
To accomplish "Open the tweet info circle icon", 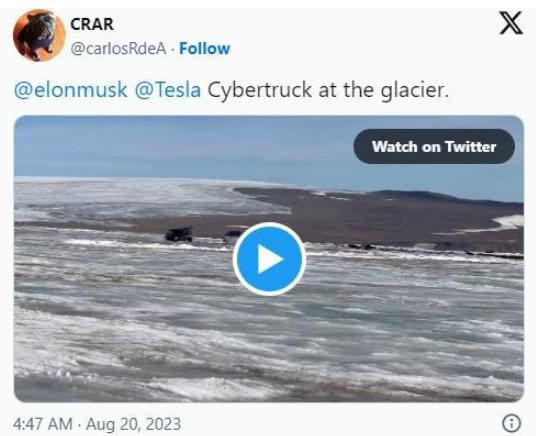I will [512, 423].
